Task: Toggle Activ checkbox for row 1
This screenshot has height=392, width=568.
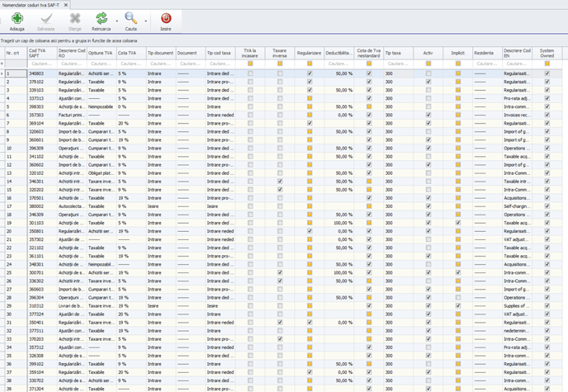Action: point(428,73)
